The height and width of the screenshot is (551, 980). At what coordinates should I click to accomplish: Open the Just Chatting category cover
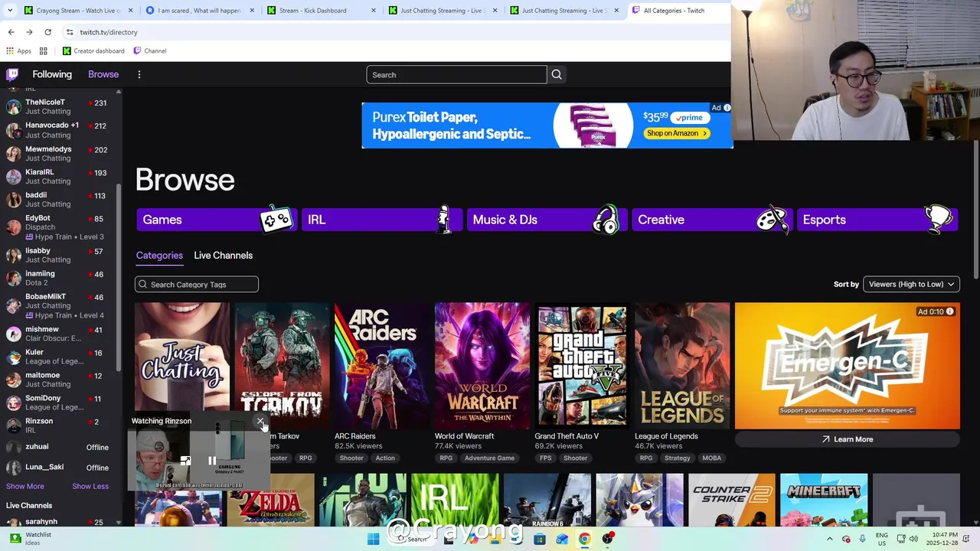click(182, 366)
